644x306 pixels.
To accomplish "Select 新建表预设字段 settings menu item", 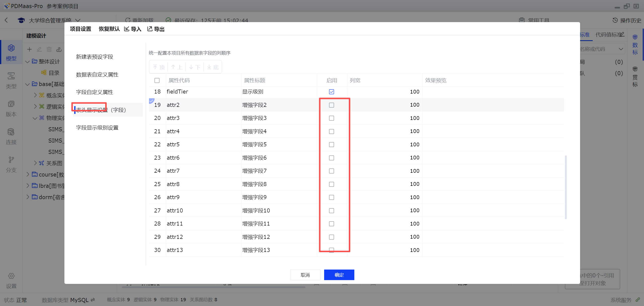I will point(95,57).
